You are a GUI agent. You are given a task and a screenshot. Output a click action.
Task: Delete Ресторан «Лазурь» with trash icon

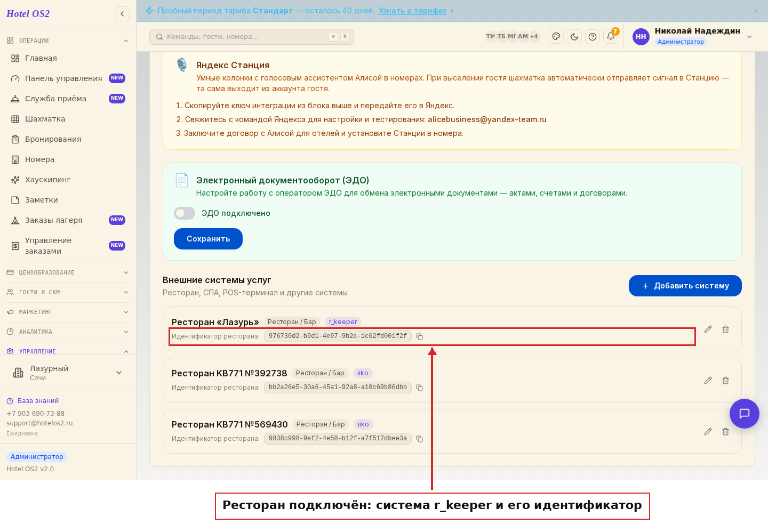click(x=726, y=329)
